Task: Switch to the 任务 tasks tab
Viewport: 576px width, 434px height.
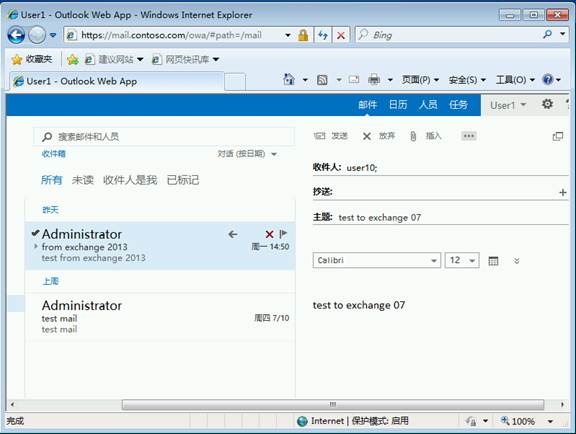Action: (458, 105)
